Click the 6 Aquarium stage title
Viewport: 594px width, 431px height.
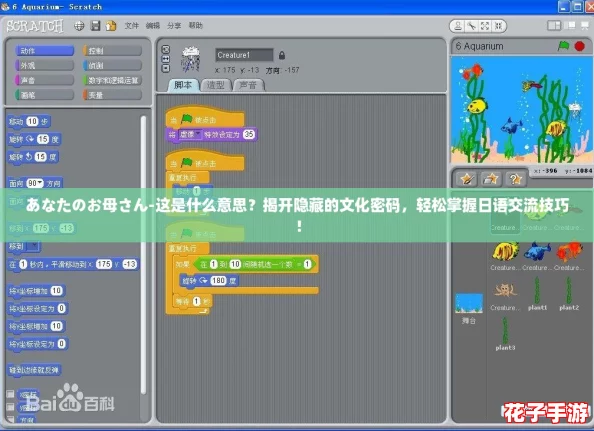click(480, 47)
